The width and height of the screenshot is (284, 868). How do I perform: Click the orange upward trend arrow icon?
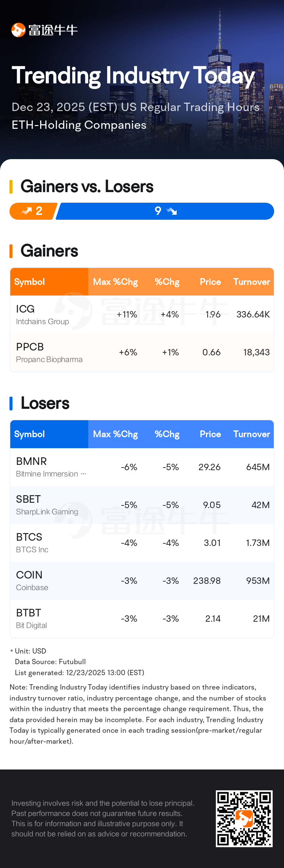(x=27, y=211)
